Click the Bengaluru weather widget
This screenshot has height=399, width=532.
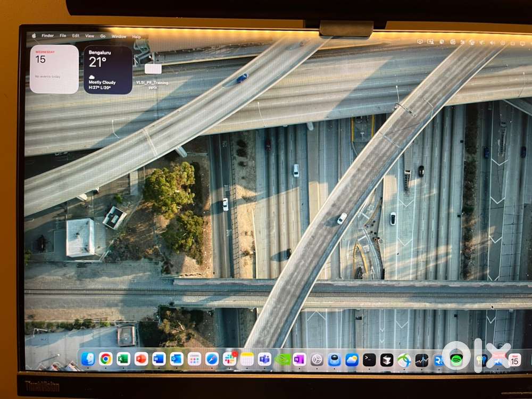(108, 70)
